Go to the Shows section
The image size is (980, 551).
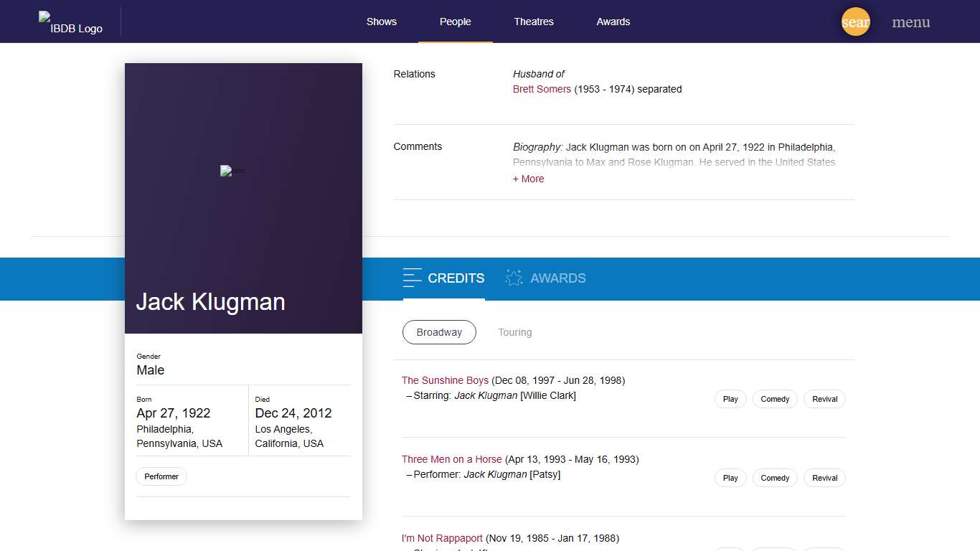[x=381, y=22]
